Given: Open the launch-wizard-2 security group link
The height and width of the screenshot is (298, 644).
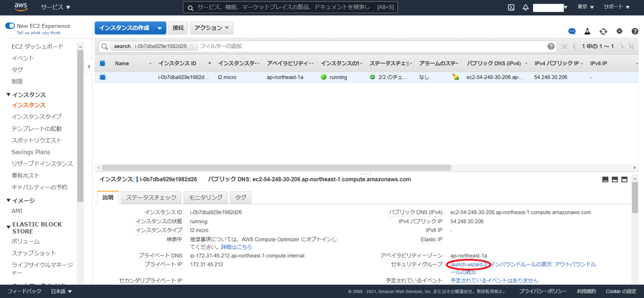Looking at the screenshot, I should (x=469, y=265).
